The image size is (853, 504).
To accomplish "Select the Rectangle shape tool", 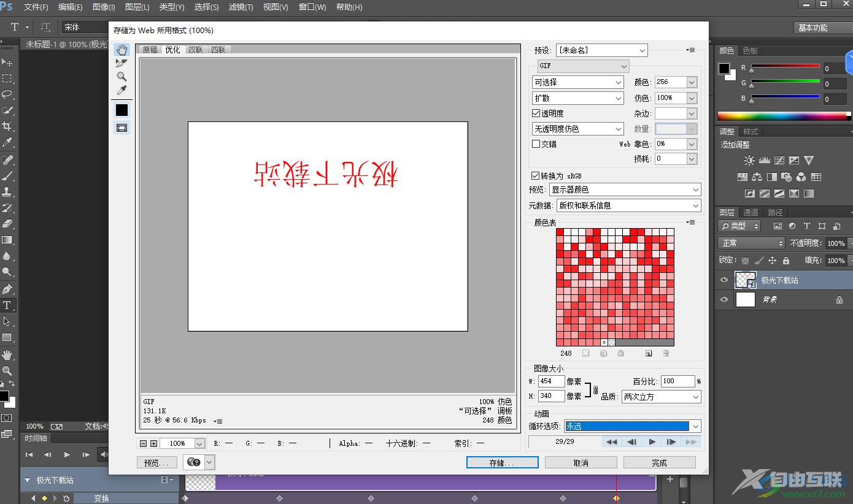I will [7, 337].
